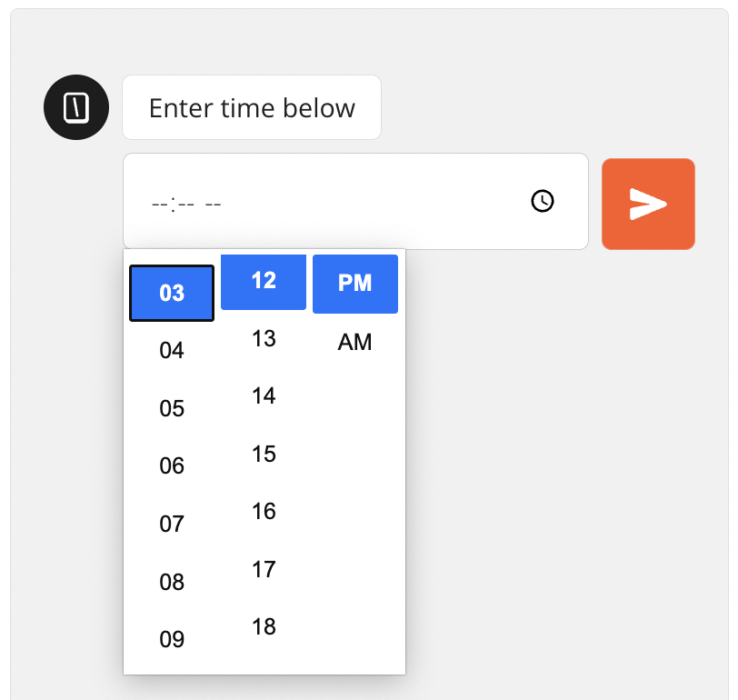
Task: Choose hour 04 from hour list
Action: pyautogui.click(x=172, y=351)
